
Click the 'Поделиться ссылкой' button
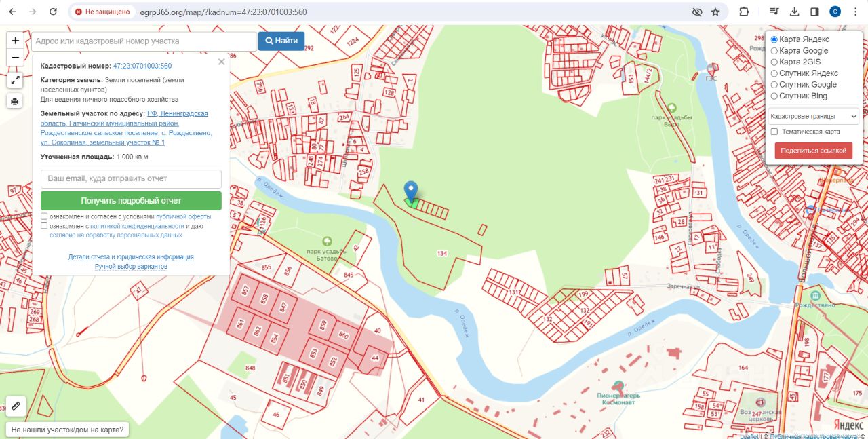(x=814, y=151)
